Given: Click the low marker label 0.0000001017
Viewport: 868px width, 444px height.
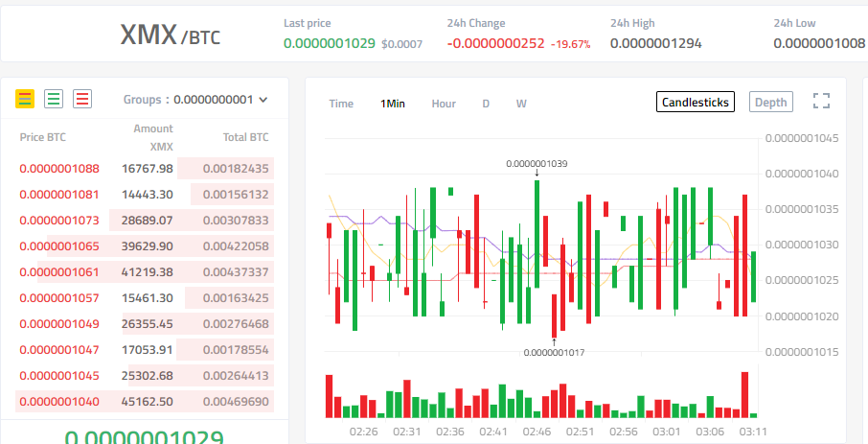Looking at the screenshot, I should [x=554, y=353].
